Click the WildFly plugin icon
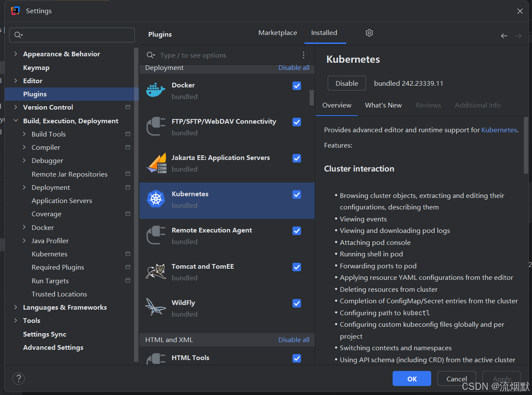 pyautogui.click(x=155, y=307)
